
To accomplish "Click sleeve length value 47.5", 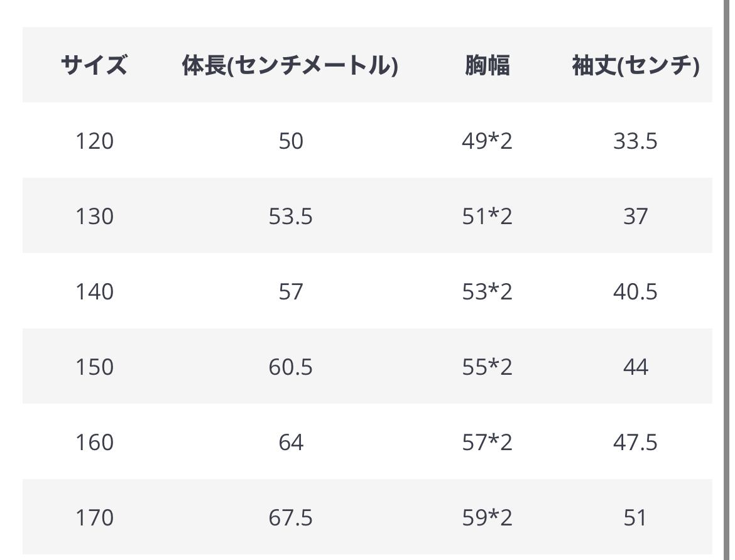I will coord(635,442).
